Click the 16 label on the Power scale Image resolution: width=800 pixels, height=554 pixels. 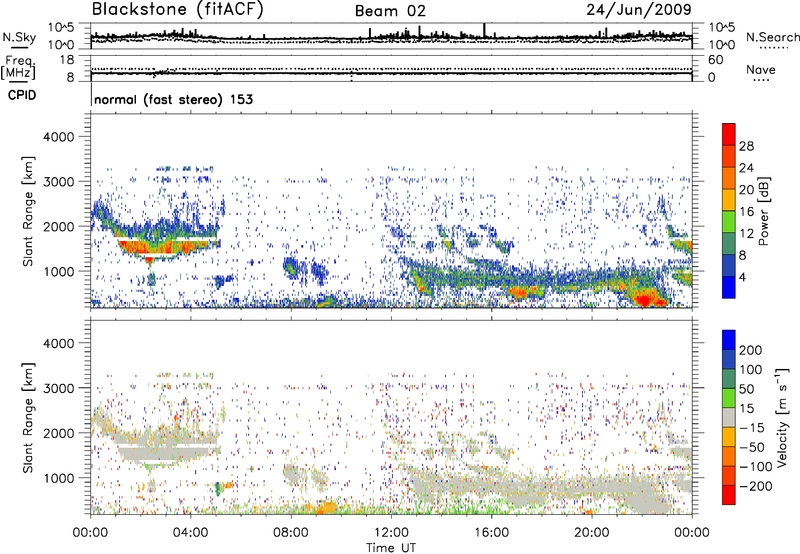(x=746, y=212)
